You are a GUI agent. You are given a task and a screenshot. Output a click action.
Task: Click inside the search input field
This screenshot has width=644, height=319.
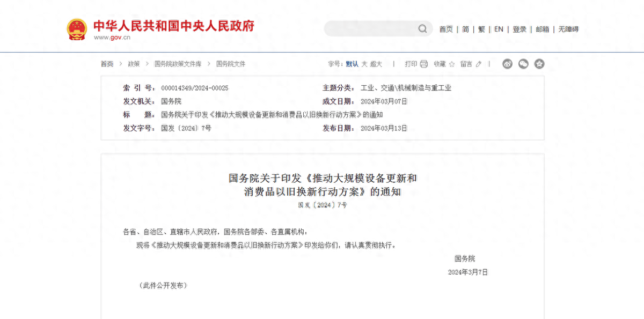[370, 29]
